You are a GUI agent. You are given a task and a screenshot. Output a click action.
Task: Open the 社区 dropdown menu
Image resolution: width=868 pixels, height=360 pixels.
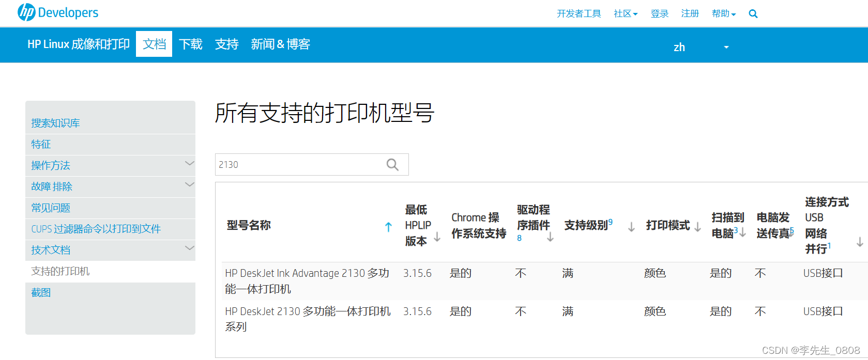(626, 14)
